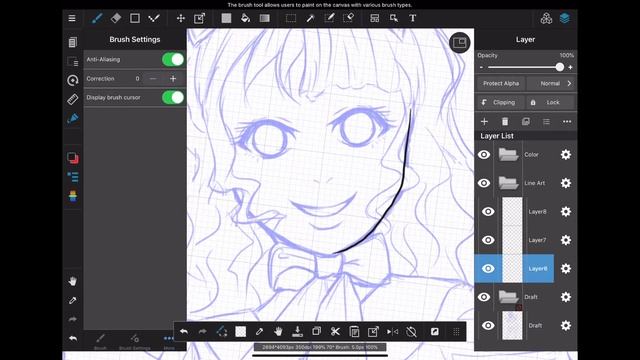The height and width of the screenshot is (360, 640).
Task: Toggle visibility of the highlighted blue layer
Action: tap(488, 269)
